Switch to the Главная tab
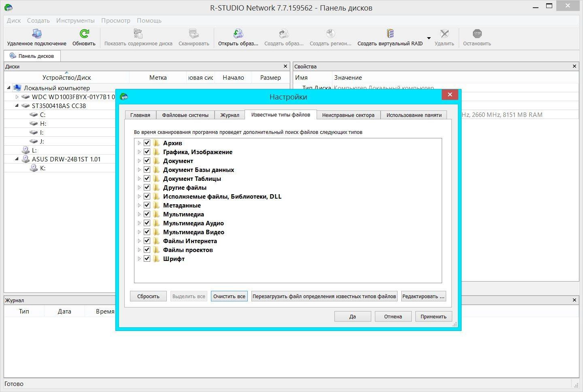583x392 pixels. click(x=140, y=115)
